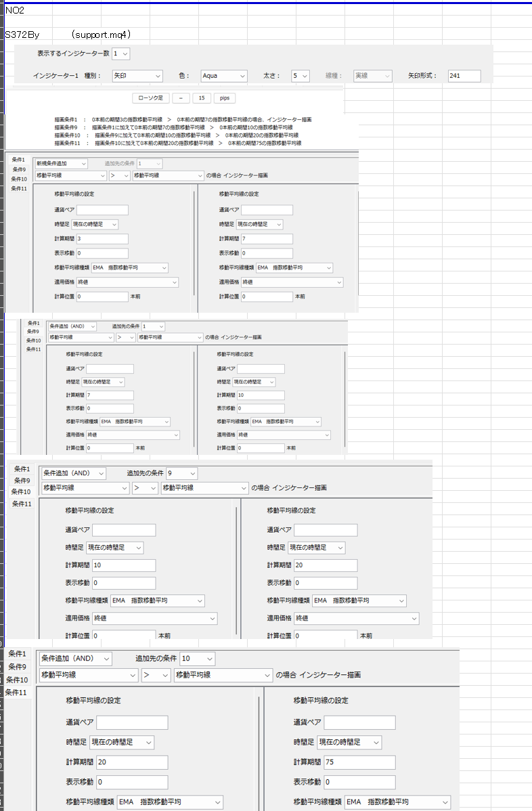The height and width of the screenshot is (811, 532).
Task: Click the 計算期間 field containing 75
Action: (359, 762)
